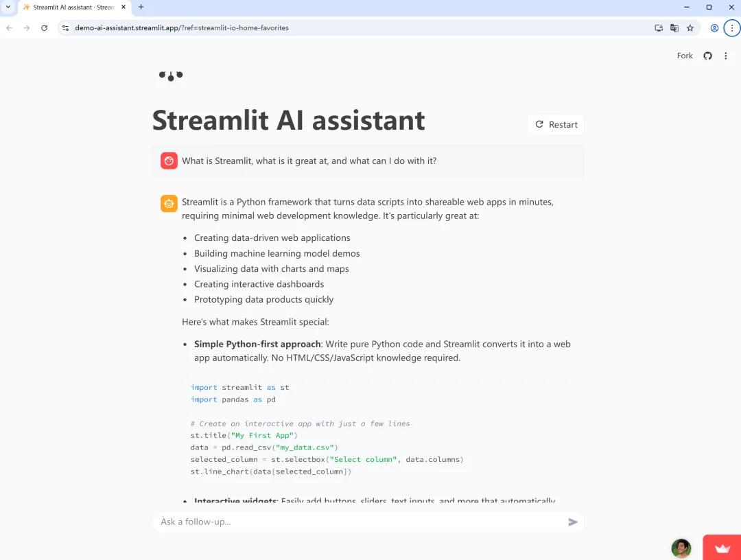741x560 pixels.
Task: Click the red Streamlit crown badge
Action: coord(722,548)
